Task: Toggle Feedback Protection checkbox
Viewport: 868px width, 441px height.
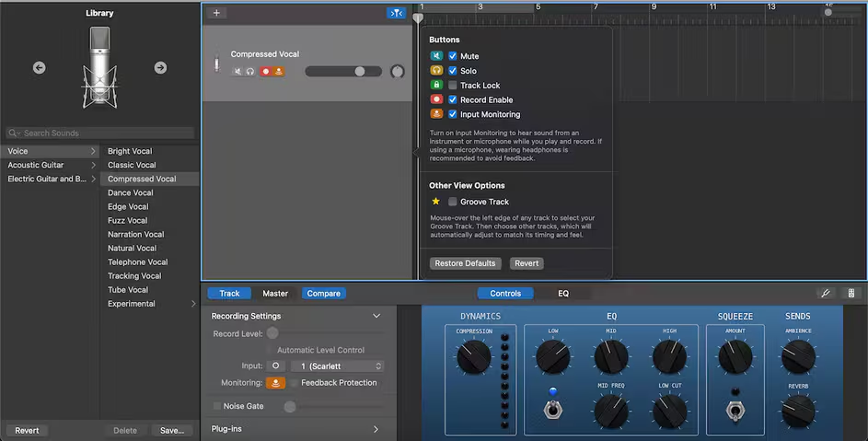Action: coord(294,383)
